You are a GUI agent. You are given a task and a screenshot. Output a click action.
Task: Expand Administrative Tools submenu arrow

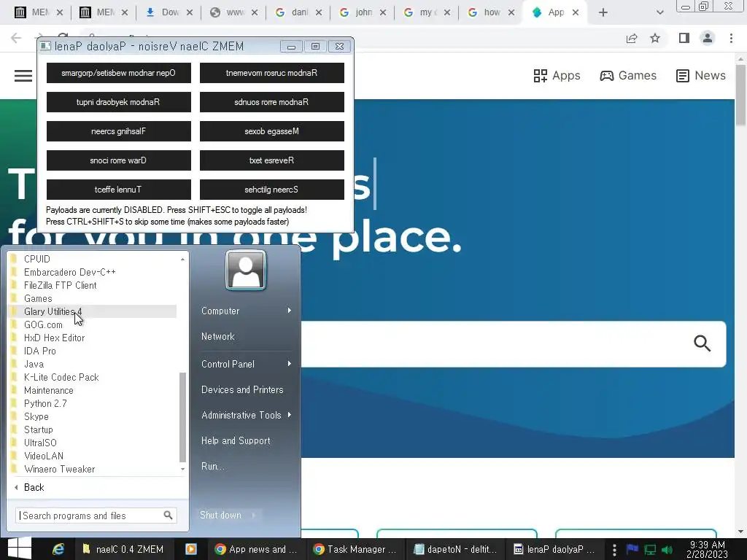tap(289, 415)
